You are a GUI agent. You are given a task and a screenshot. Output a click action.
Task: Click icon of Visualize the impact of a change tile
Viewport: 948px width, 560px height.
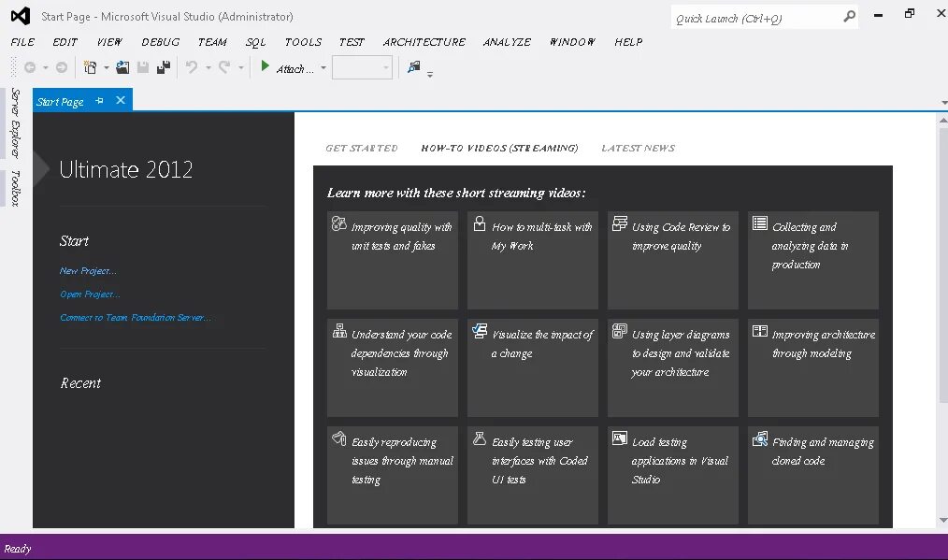[480, 331]
